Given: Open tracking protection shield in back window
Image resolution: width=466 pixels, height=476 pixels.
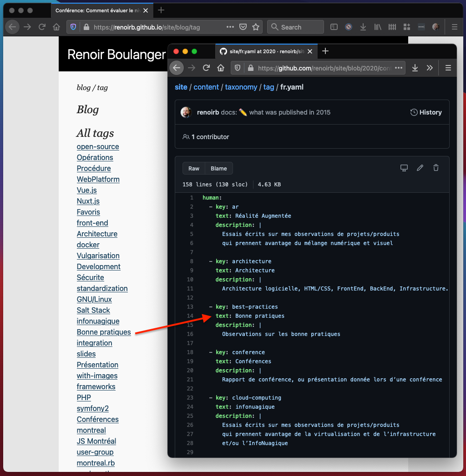Looking at the screenshot, I should [x=73, y=27].
